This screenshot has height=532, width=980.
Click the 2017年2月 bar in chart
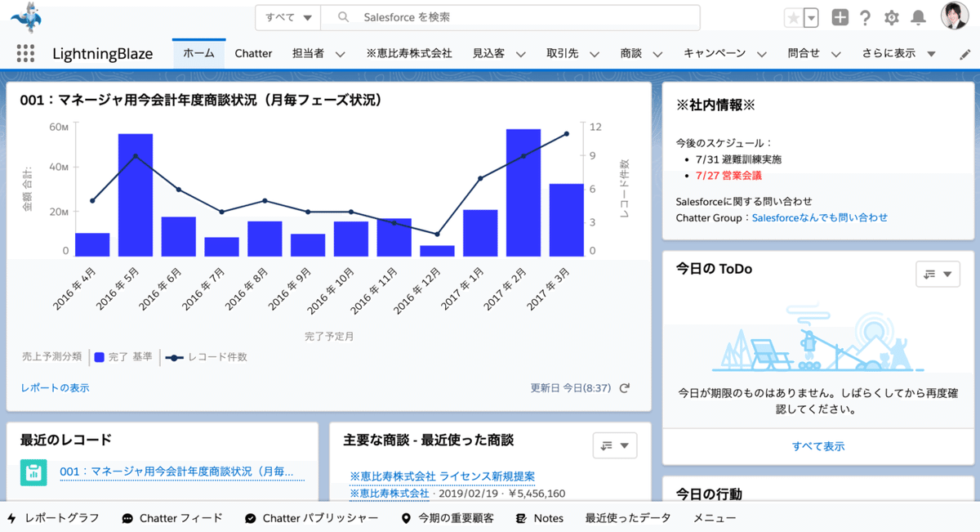pyautogui.click(x=523, y=192)
